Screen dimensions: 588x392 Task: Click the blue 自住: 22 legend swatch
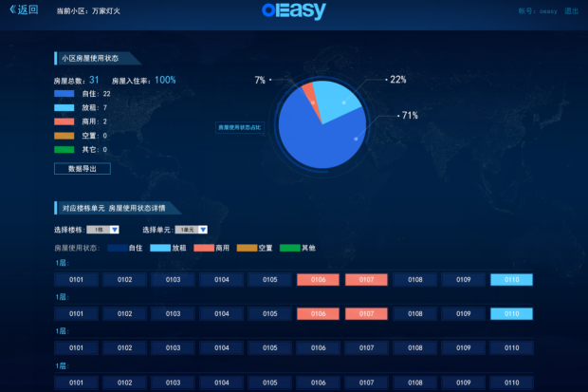click(64, 94)
